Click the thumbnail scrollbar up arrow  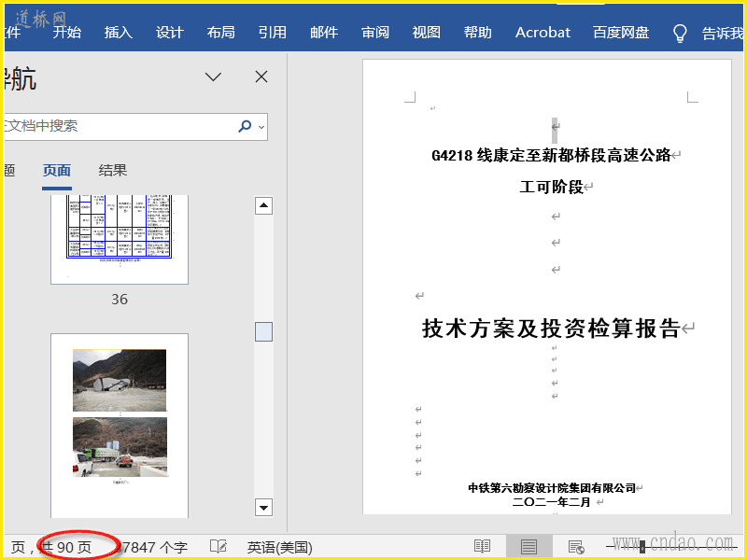[263, 205]
